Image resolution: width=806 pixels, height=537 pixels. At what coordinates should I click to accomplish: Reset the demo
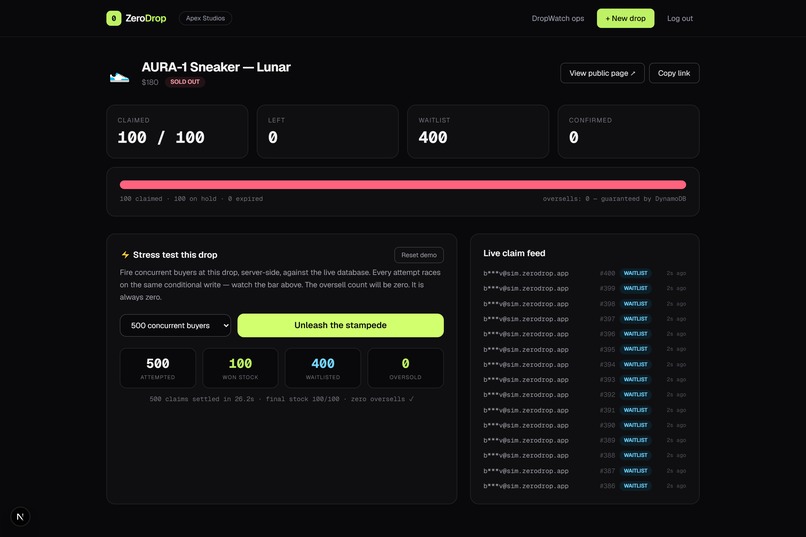click(x=419, y=255)
